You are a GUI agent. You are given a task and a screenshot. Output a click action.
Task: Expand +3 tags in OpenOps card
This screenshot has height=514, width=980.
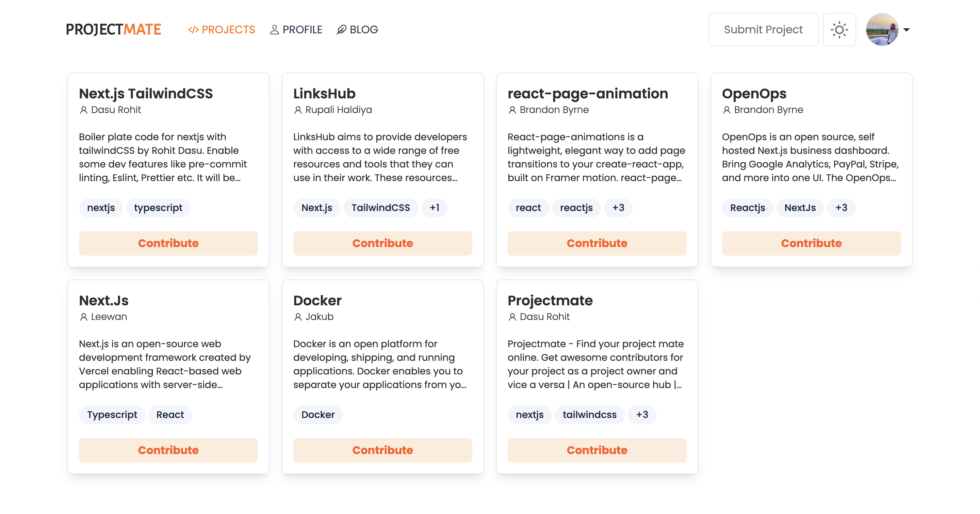(841, 208)
